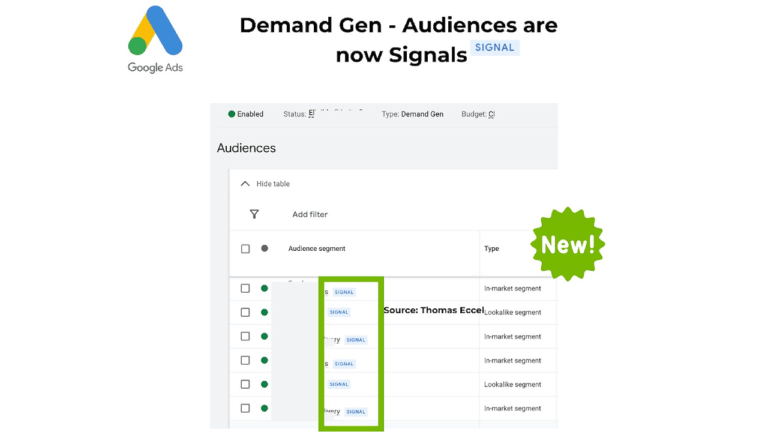This screenshot has height=432, width=768.
Task: Check the fifth row Lookalike segment checkbox
Action: point(245,384)
